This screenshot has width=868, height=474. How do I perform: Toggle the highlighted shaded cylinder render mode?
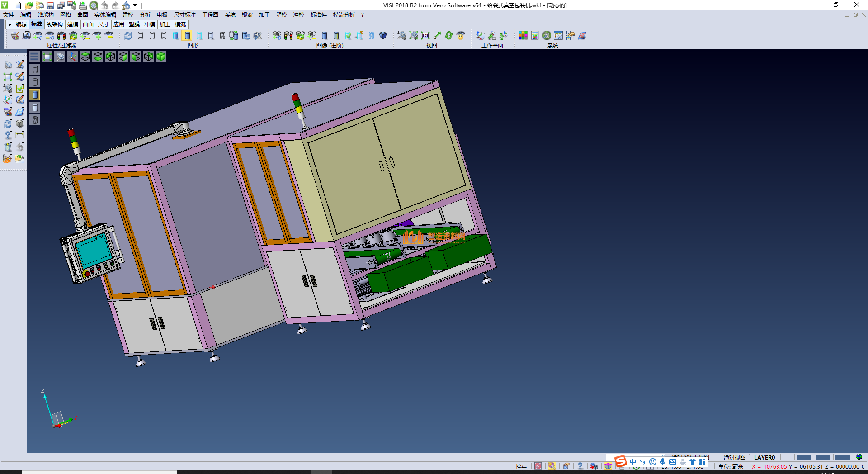coord(187,35)
